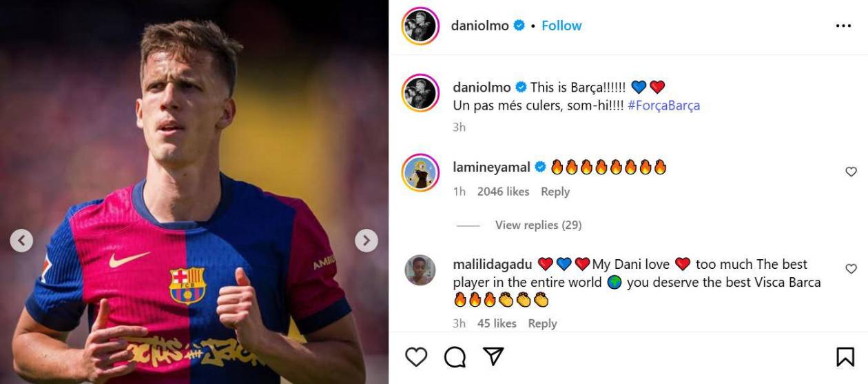Expand View replies (29)
This screenshot has height=384, width=868.
click(x=538, y=225)
